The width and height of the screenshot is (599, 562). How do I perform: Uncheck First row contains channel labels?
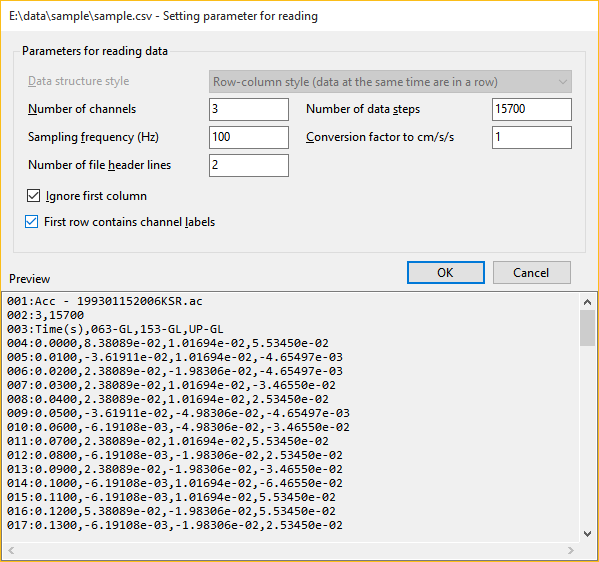point(31,222)
